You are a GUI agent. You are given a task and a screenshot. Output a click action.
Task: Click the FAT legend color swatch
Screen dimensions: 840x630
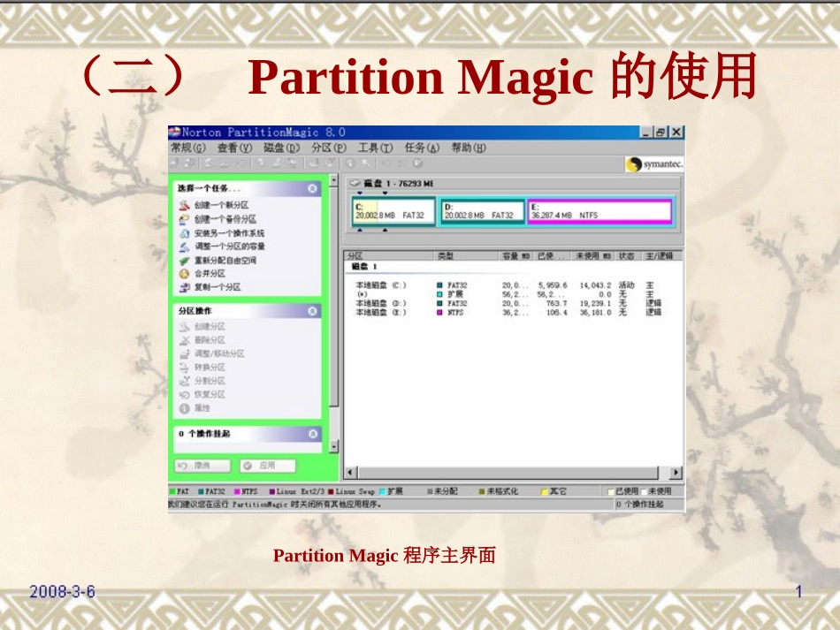(x=172, y=491)
